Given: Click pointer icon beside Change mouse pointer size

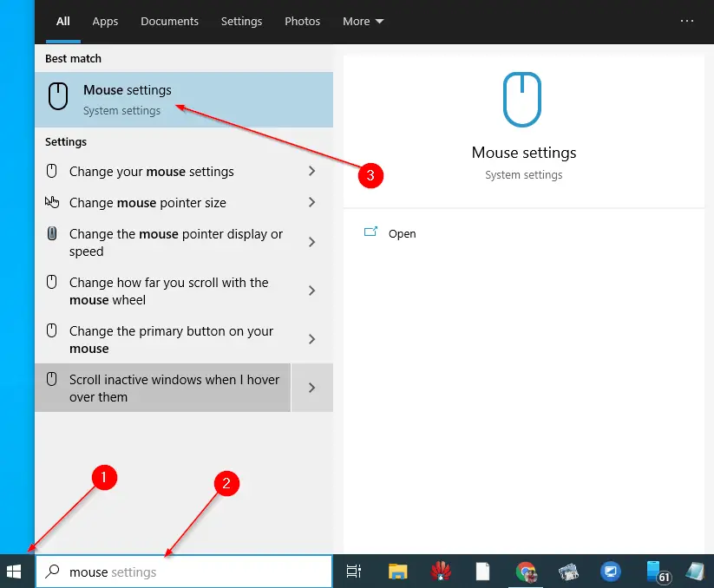Looking at the screenshot, I should pos(52,201).
